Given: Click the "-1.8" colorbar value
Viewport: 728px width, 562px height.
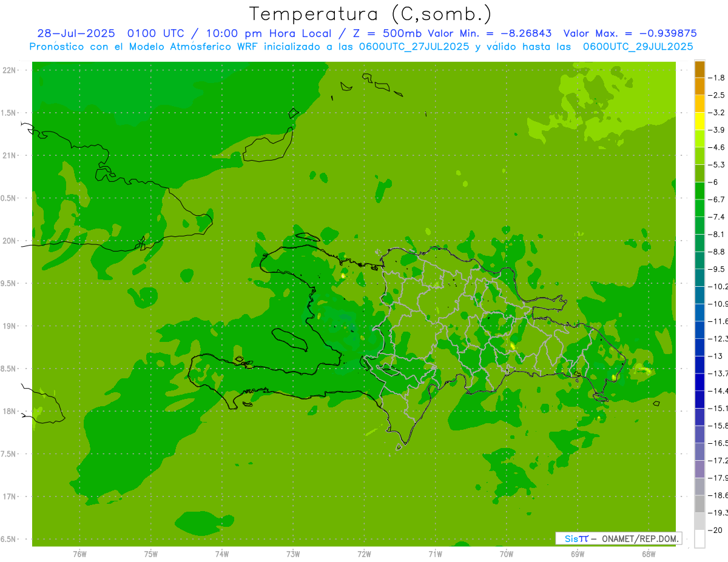Looking at the screenshot, I should 716,78.
